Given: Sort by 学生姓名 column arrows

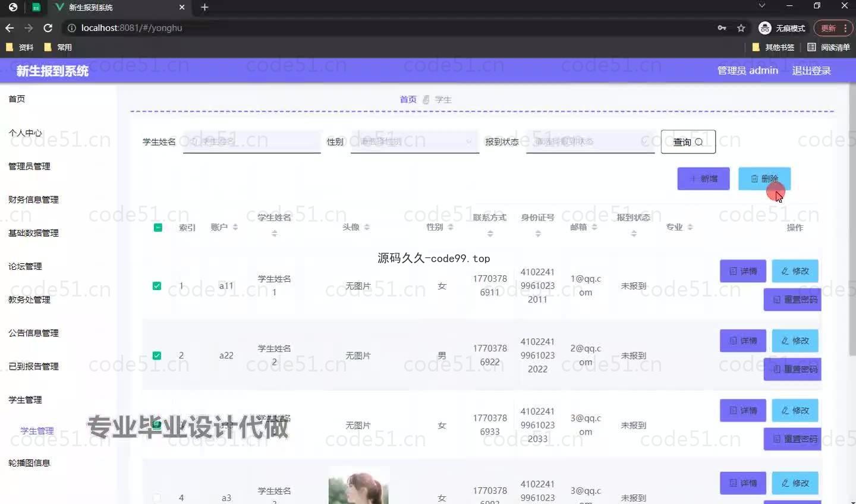Looking at the screenshot, I should pyautogui.click(x=274, y=234).
